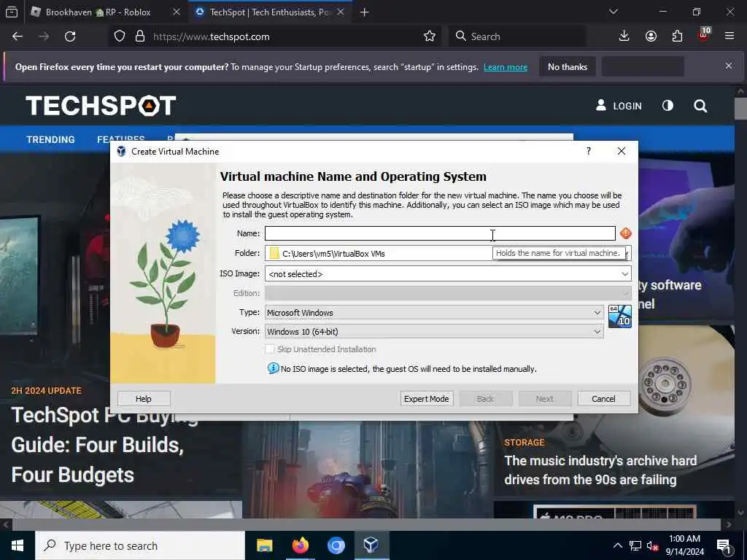The width and height of the screenshot is (747, 560).
Task: Click the Firefox Search box
Action: click(x=517, y=36)
